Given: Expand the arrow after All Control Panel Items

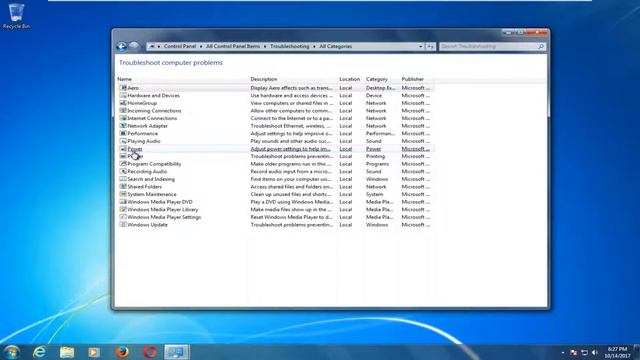Looking at the screenshot, I should click(265, 47).
